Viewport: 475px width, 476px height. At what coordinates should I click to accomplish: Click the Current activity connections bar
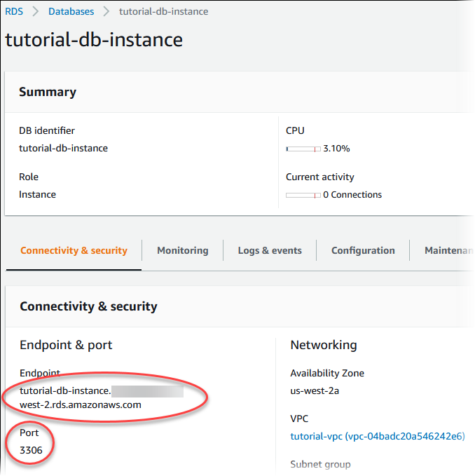pos(303,195)
